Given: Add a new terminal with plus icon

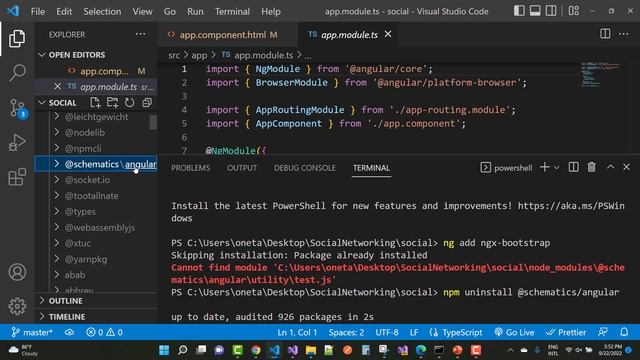Looking at the screenshot, I should click(x=544, y=167).
